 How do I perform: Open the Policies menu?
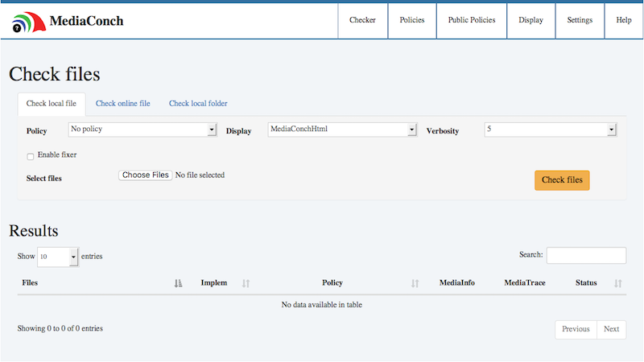point(411,20)
